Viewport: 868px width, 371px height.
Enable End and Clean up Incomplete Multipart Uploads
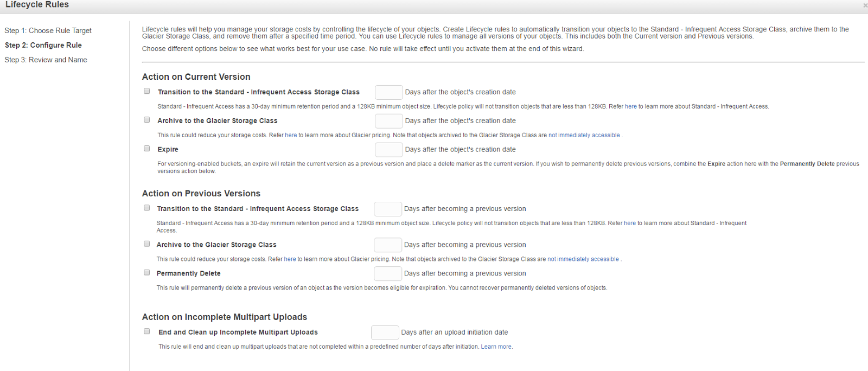[x=146, y=331]
